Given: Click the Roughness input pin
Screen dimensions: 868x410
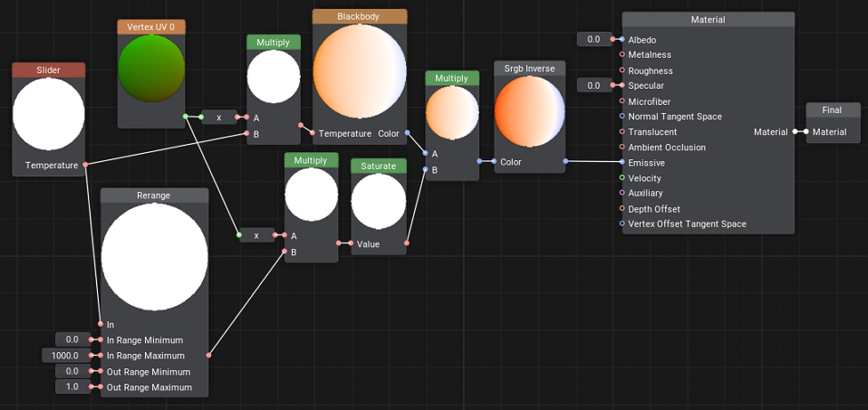Looking at the screenshot, I should [x=622, y=71].
